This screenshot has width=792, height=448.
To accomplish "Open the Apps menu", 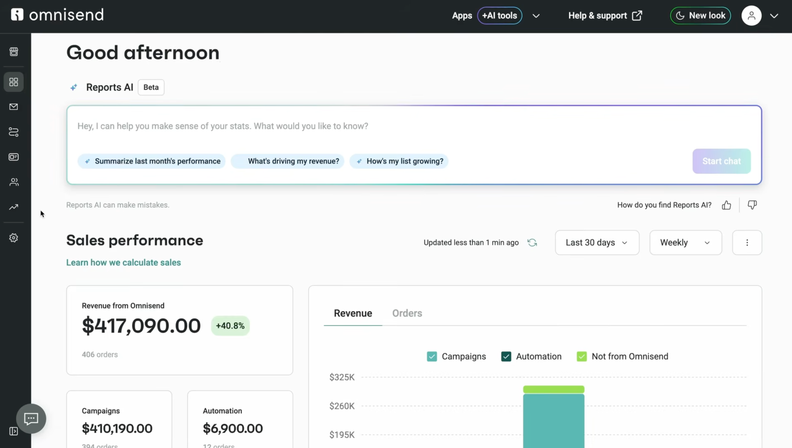I will pos(462,16).
